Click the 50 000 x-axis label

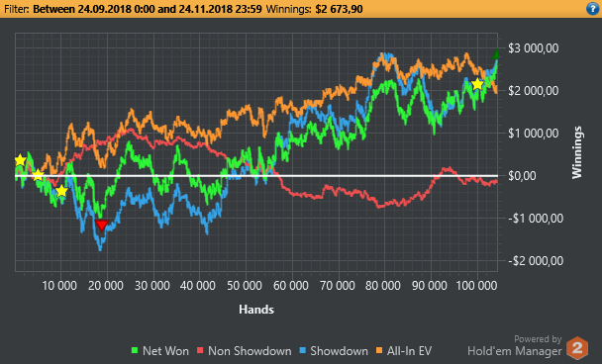click(x=245, y=286)
